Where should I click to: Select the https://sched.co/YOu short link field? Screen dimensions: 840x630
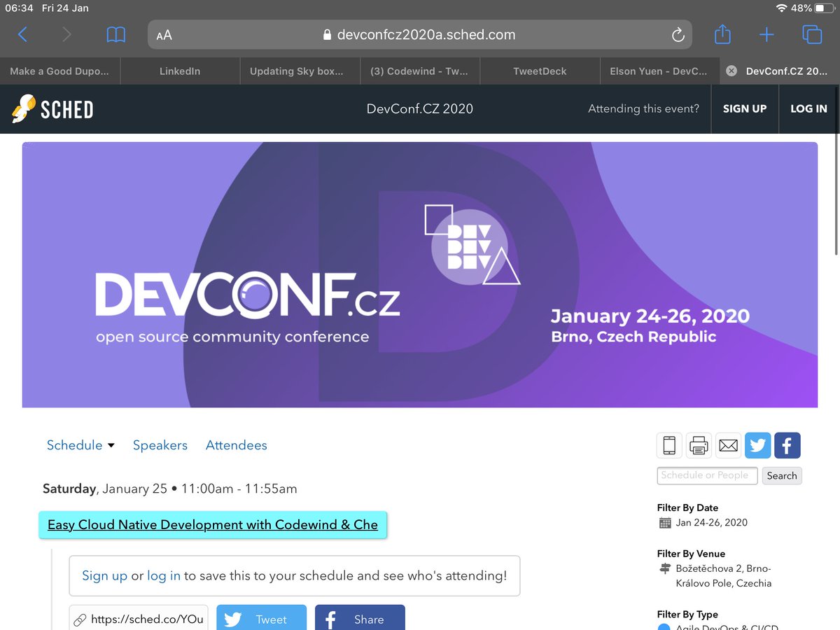pos(139,619)
